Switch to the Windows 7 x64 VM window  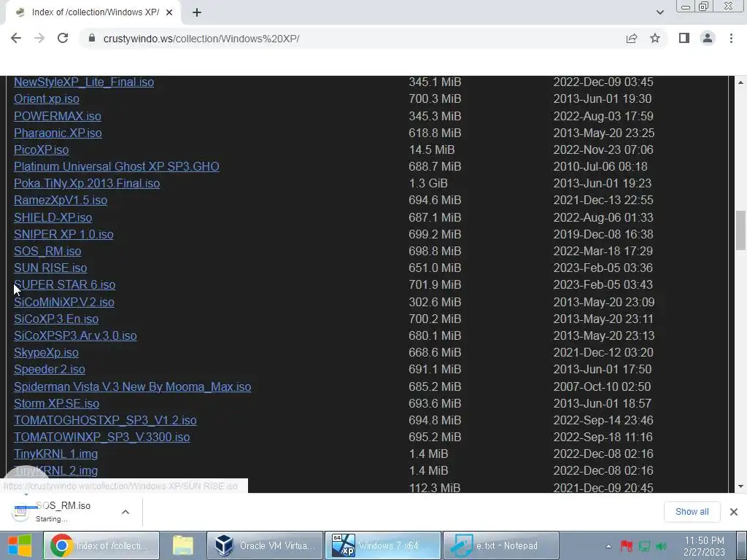tap(383, 545)
